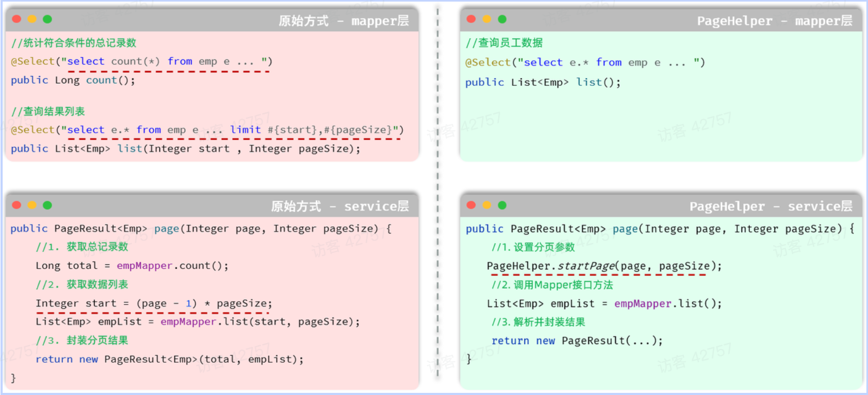Click the "Long total = empMapper.count();" line
Viewport: 868px width, 395px height.
132,265
